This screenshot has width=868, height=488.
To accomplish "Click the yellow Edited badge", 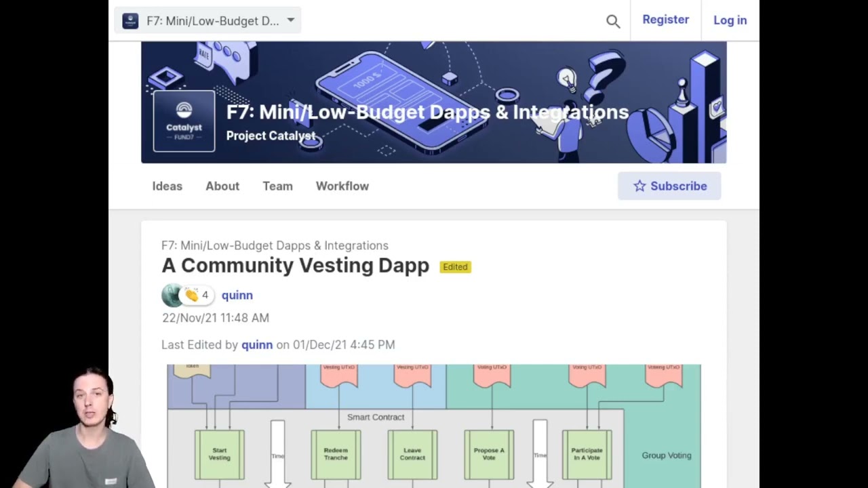I will click(x=455, y=267).
